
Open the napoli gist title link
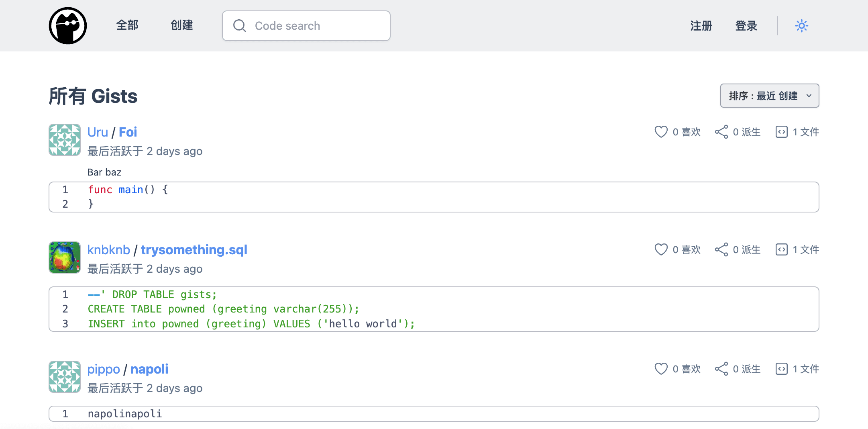click(x=149, y=369)
